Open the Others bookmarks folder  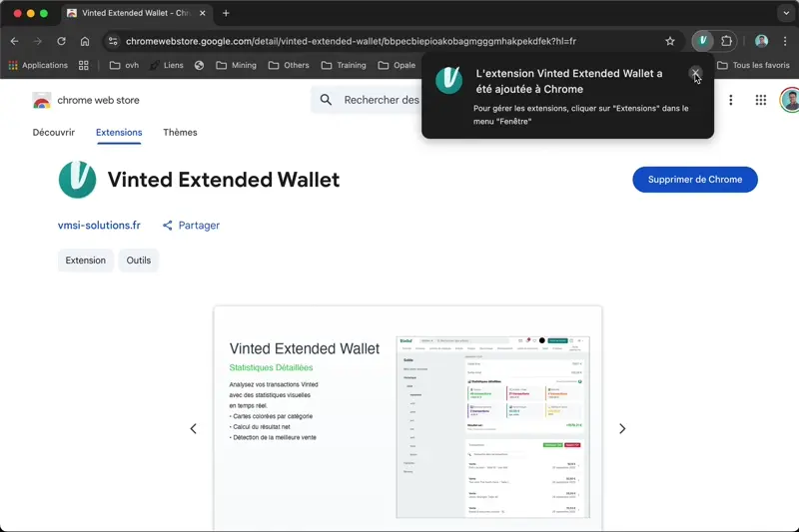pos(289,65)
